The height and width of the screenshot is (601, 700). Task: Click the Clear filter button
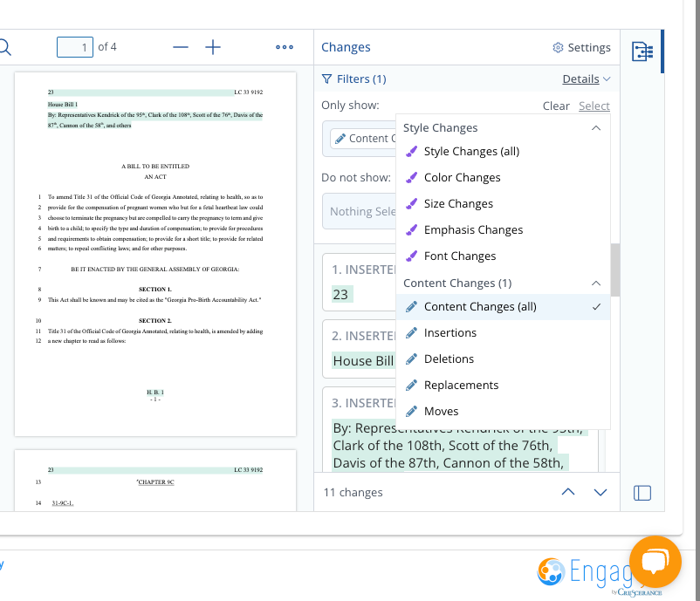pyautogui.click(x=556, y=106)
